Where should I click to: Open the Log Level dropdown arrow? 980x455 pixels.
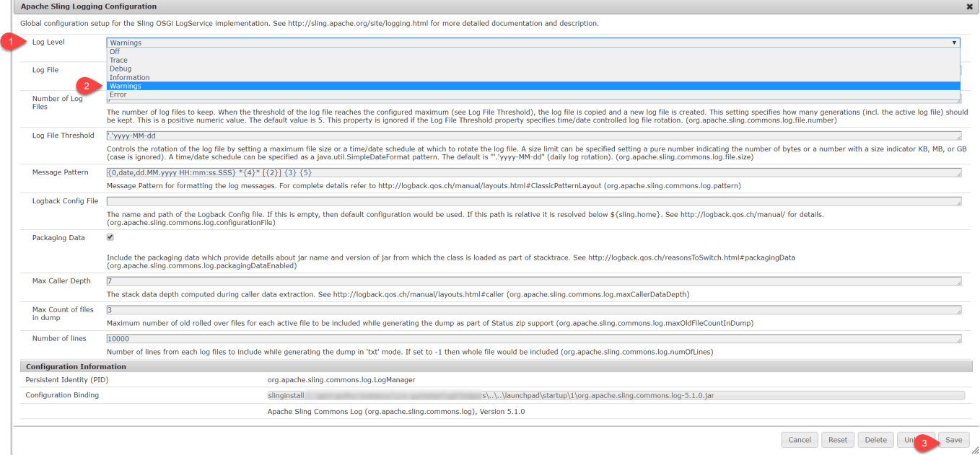(954, 43)
